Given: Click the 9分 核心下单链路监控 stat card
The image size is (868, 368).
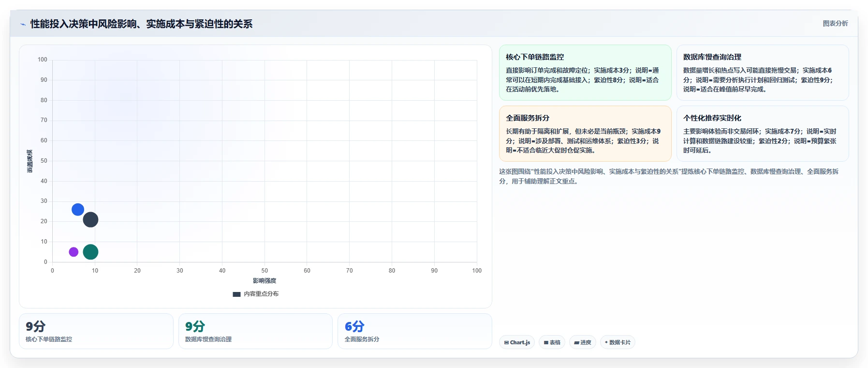Looking at the screenshot, I should click(96, 331).
